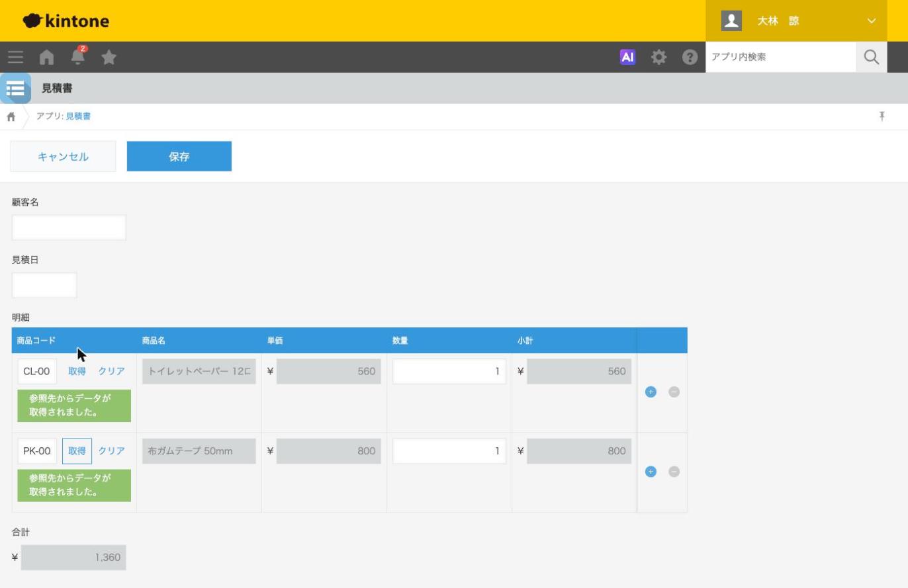Focus the 顧客名 input field
The width and height of the screenshot is (908, 588).
[69, 228]
